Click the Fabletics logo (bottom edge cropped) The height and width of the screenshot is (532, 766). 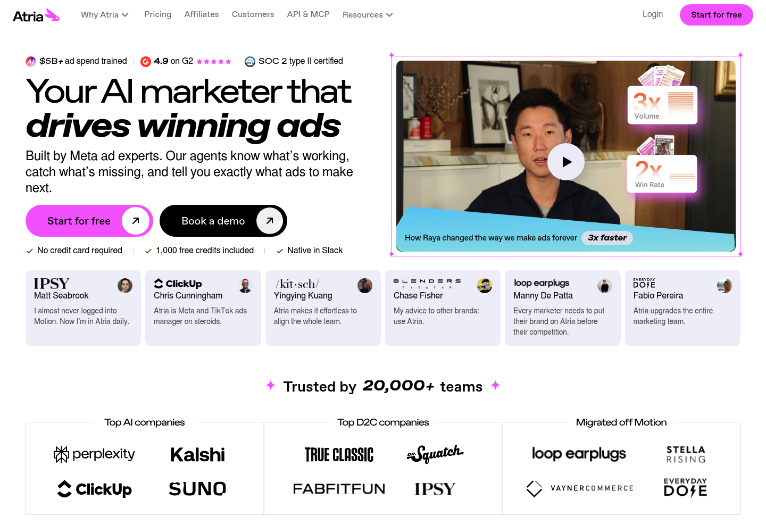click(x=339, y=489)
